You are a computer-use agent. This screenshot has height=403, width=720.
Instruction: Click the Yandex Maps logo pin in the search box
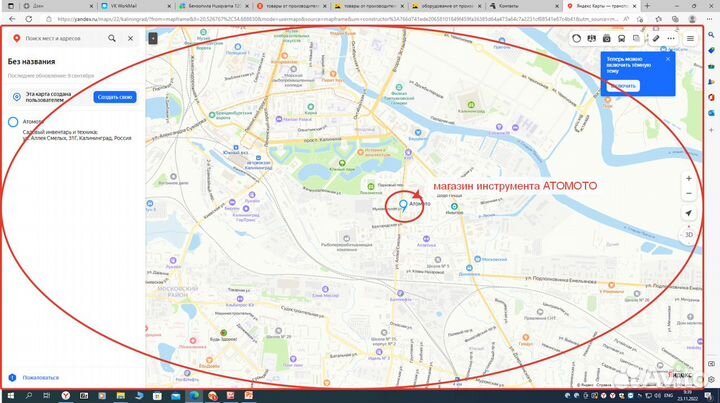[17, 39]
